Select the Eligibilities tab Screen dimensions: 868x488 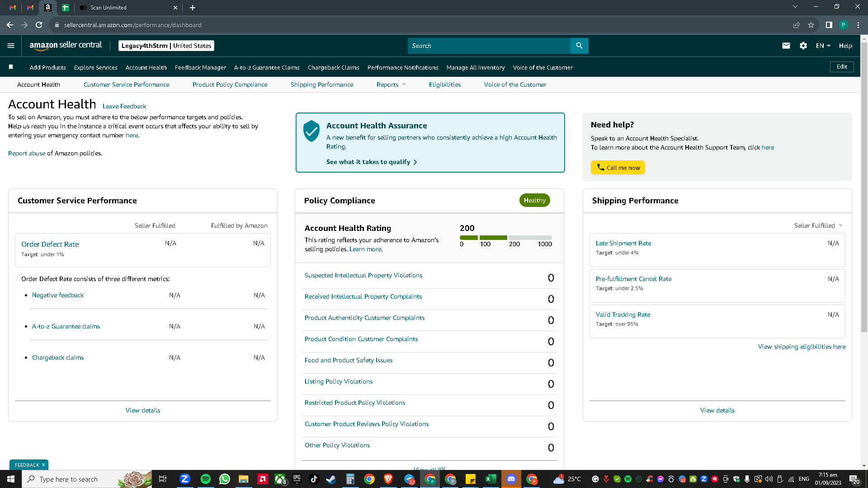[x=445, y=84]
